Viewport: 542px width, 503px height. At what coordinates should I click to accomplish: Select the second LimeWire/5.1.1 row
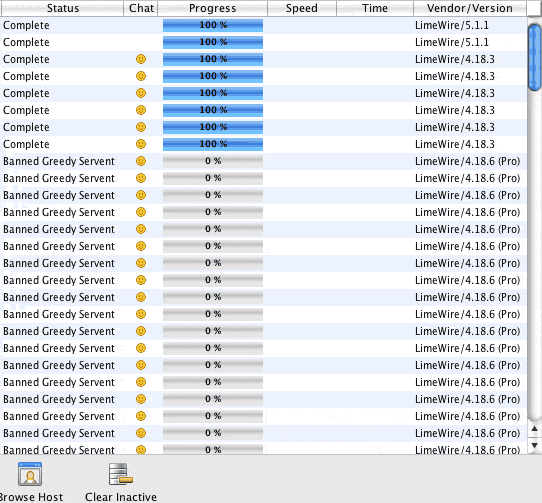[x=264, y=42]
